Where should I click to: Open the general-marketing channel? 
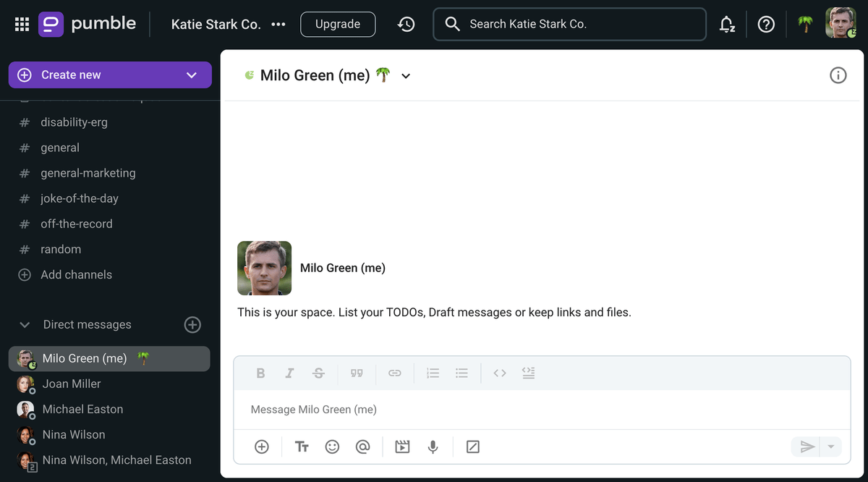pyautogui.click(x=88, y=173)
